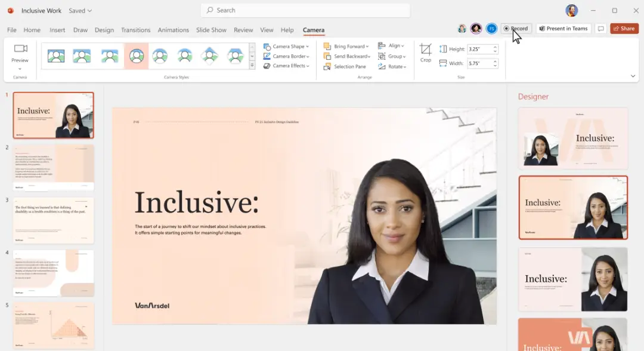Image resolution: width=644 pixels, height=351 pixels.
Task: Select the second Designer layout suggestion
Action: pyautogui.click(x=572, y=208)
